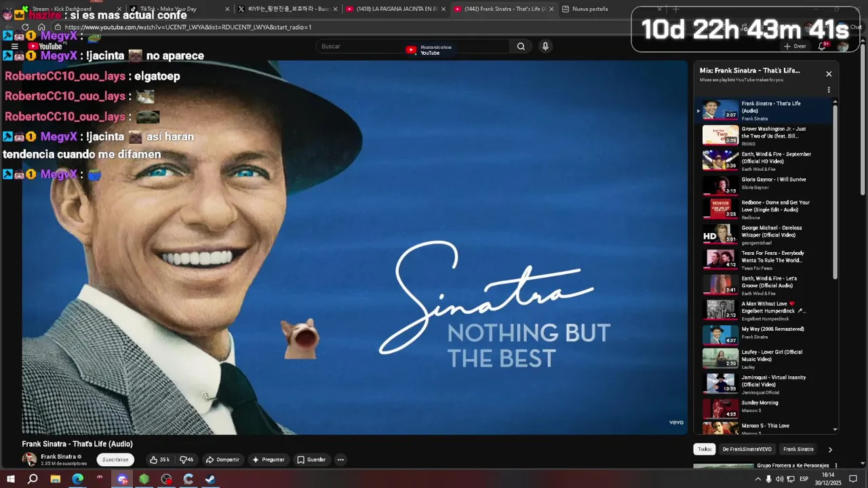Share the video via Compartir
This screenshot has height=488, width=868.
coord(222,460)
